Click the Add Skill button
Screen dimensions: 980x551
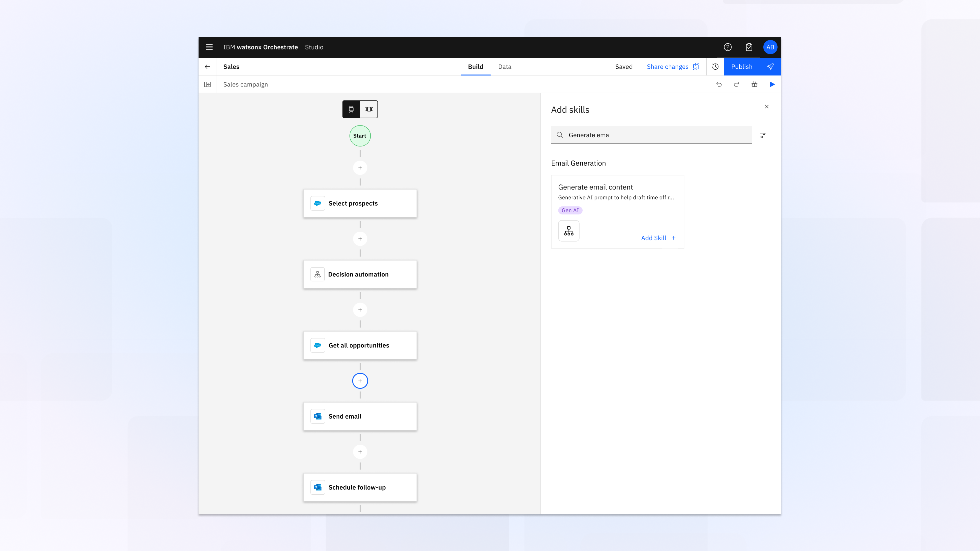pyautogui.click(x=658, y=237)
